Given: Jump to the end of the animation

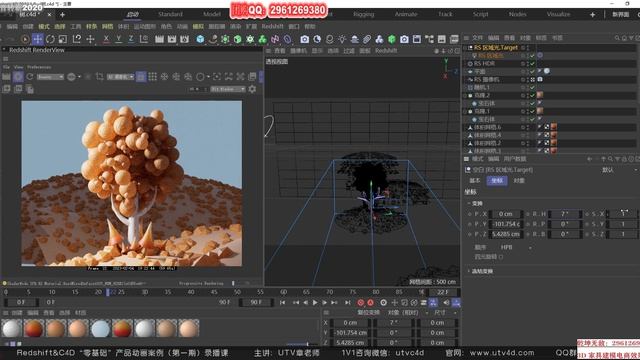Looking at the screenshot, I should click(x=347, y=302).
